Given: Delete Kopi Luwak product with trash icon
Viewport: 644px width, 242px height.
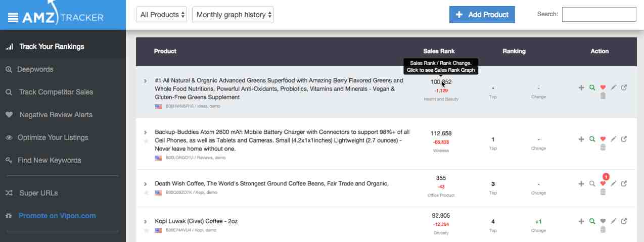Looking at the screenshot, I should 603,229.
